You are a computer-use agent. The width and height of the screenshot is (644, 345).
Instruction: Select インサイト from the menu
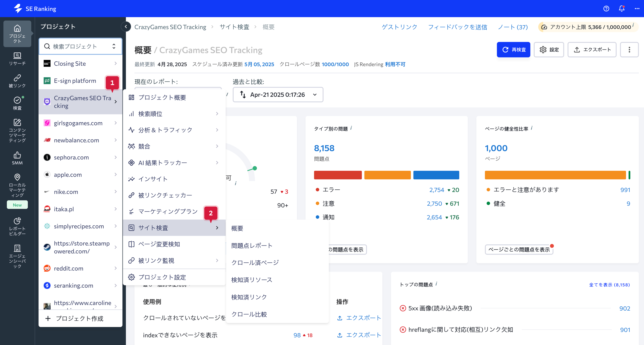point(174,179)
